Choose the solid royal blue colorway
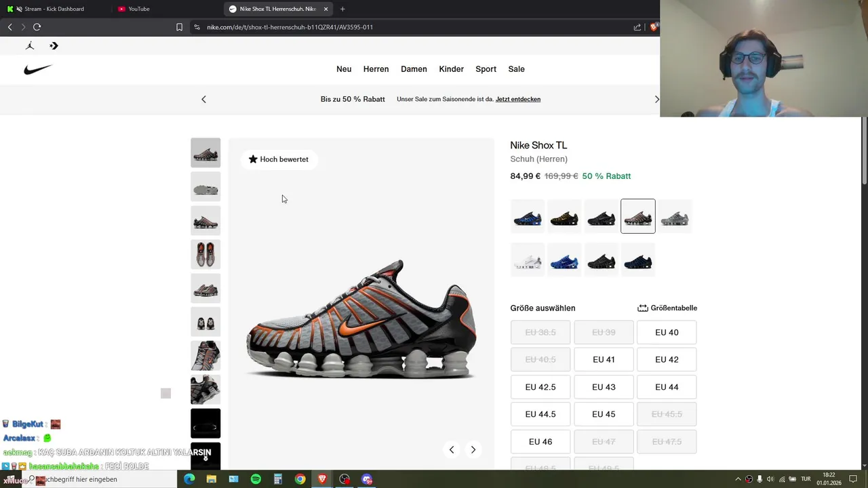 click(x=564, y=260)
